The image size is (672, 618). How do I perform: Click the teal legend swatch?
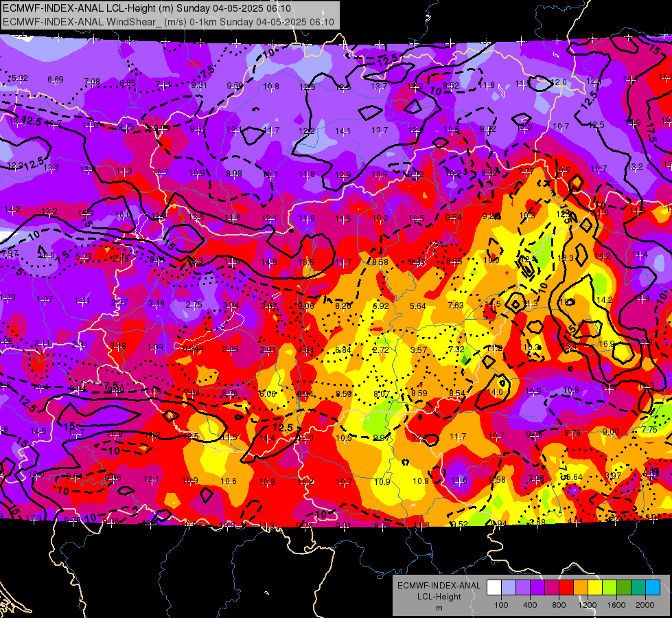pos(638,588)
